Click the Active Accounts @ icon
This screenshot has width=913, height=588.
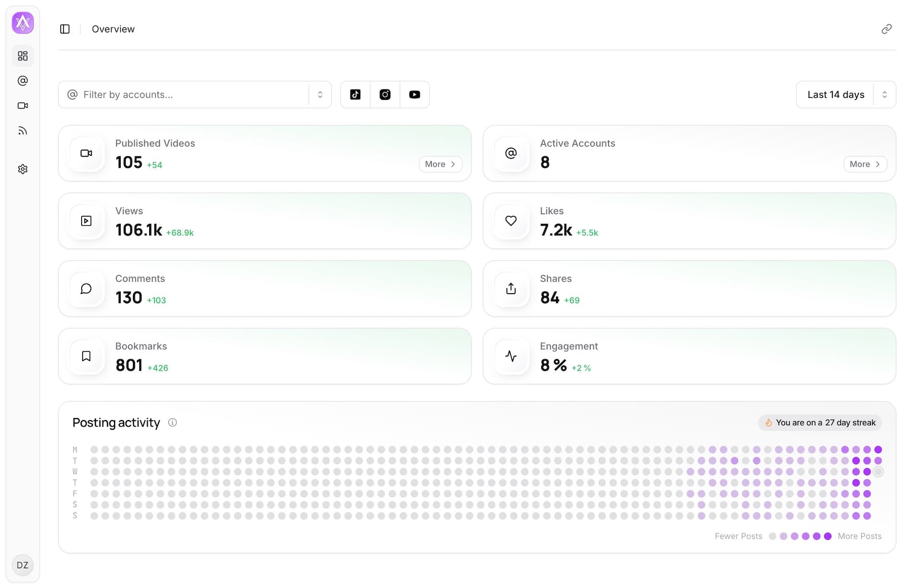coord(511,153)
